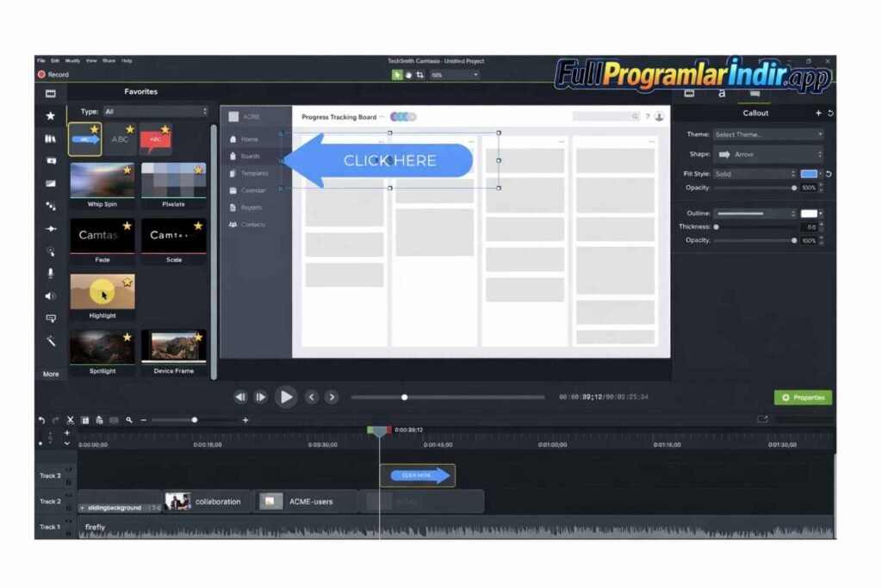The image size is (882, 588).
Task: Click the blue fill color swatch
Action: [808, 173]
